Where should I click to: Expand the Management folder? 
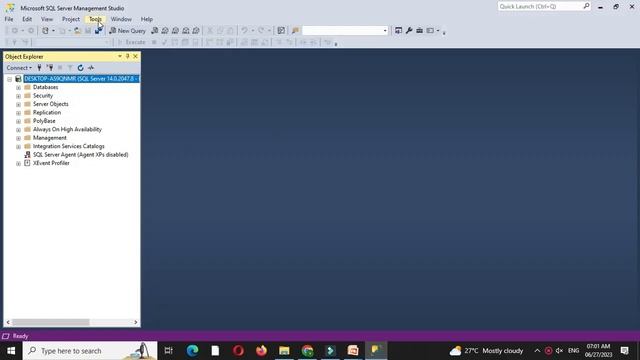click(x=18, y=138)
